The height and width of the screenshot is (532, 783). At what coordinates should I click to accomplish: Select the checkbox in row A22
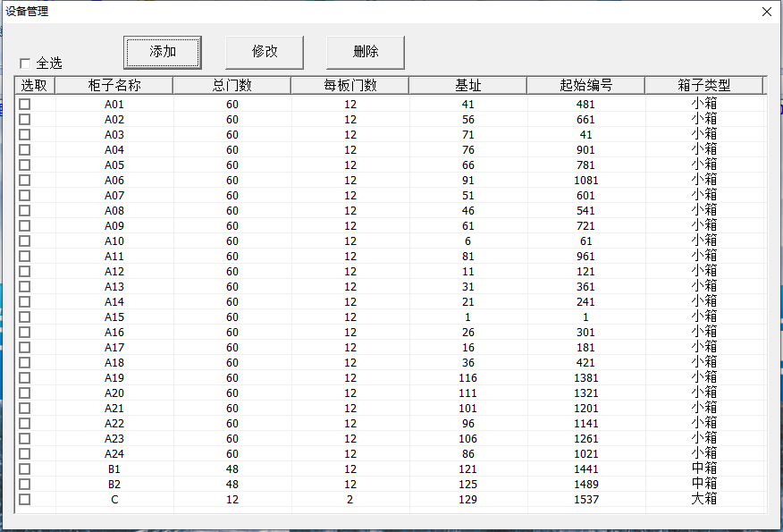pyautogui.click(x=24, y=424)
